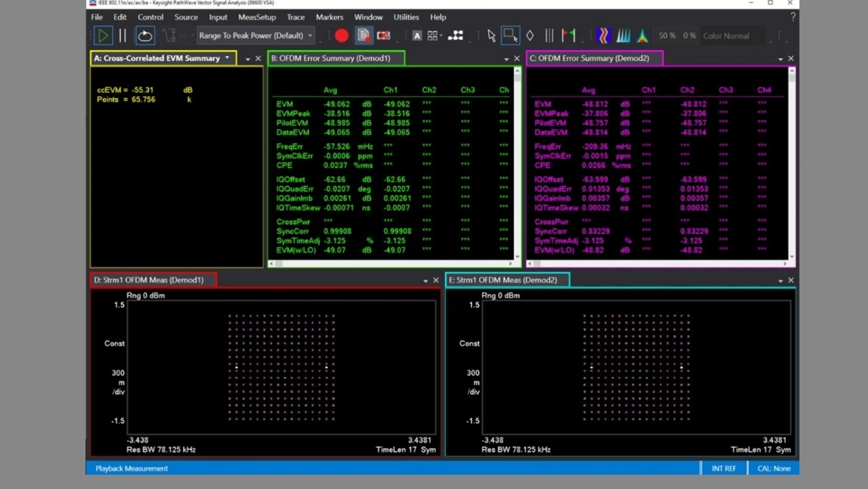Toggle the recording playback document icon
The height and width of the screenshot is (489, 868).
pyautogui.click(x=363, y=36)
